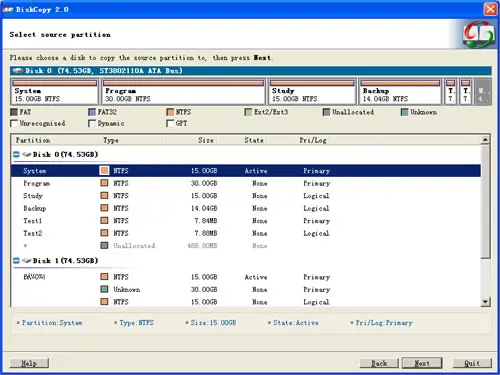Click the Unknown legend color swatch
Screen dimensions: 500x375
click(x=404, y=112)
